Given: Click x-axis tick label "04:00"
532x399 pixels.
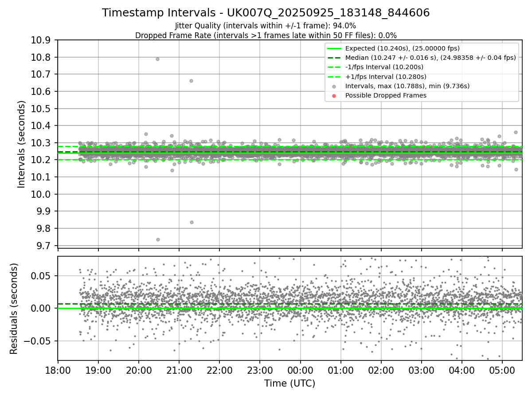Looking at the screenshot, I should pyautogui.click(x=462, y=370).
